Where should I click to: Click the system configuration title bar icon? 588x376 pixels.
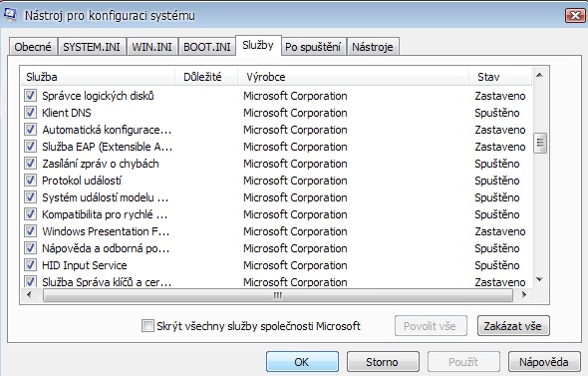tap(10, 14)
